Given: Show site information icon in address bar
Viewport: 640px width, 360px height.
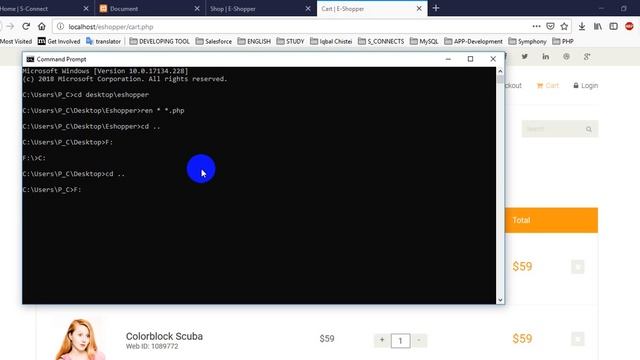Looking at the screenshot, I should [60, 27].
